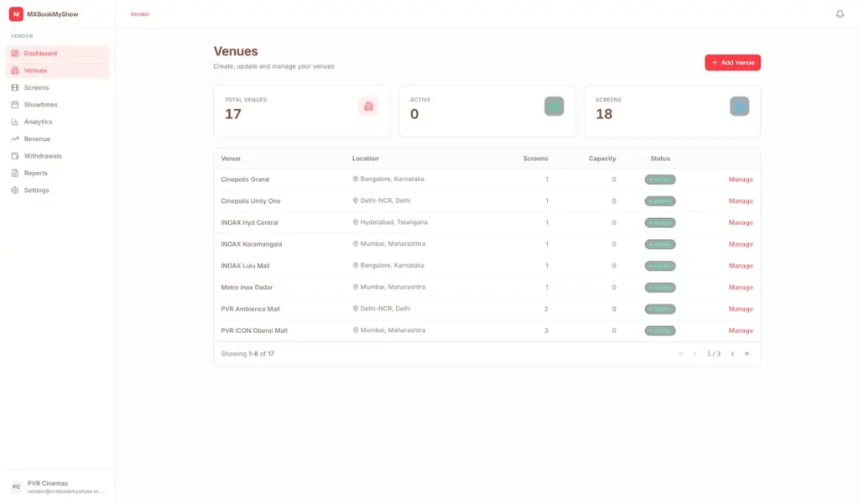Click the Dashboard grid icon in sidebar
This screenshot has height=504, width=859.
pyautogui.click(x=15, y=53)
